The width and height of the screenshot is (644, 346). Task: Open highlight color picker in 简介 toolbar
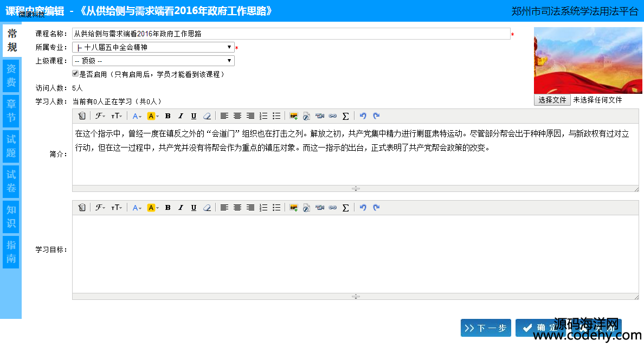click(x=153, y=116)
